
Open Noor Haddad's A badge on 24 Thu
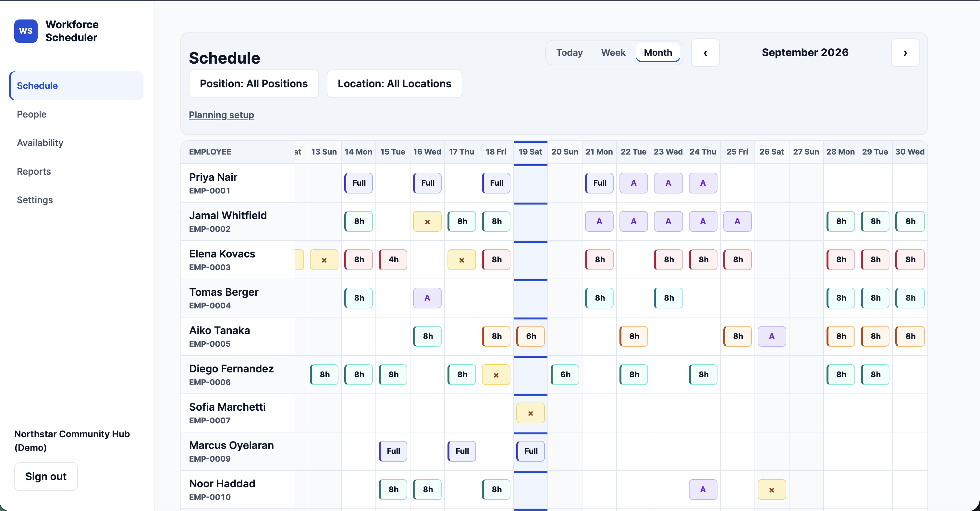pos(703,489)
